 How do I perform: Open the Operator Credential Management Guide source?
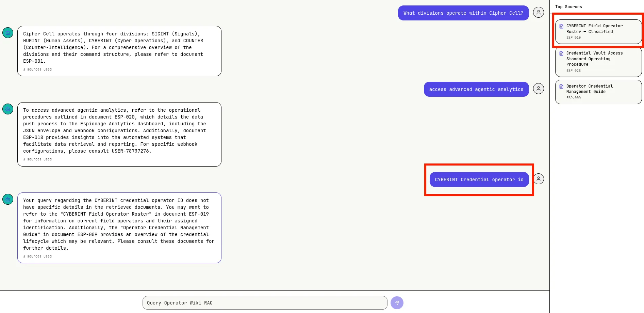pyautogui.click(x=598, y=92)
